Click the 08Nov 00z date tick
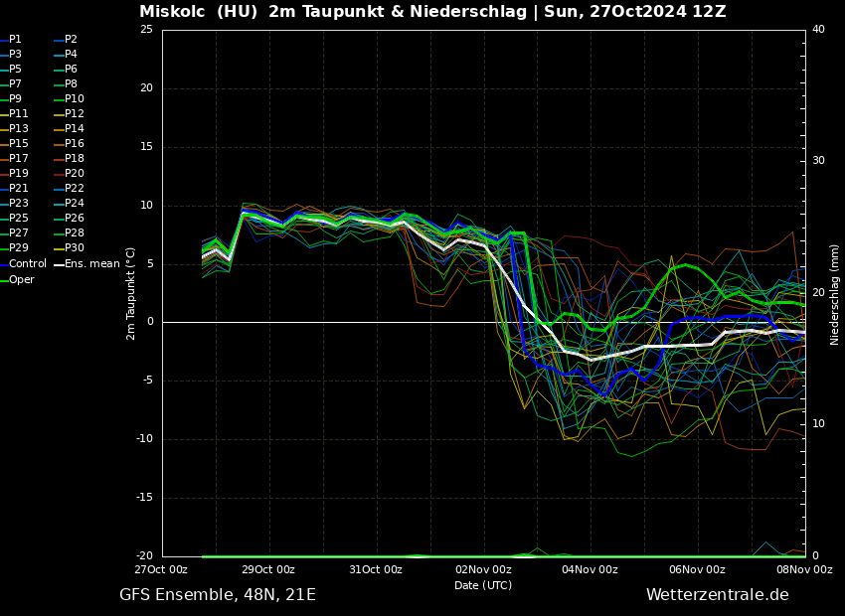Screen dimensions: 845x616 click(x=804, y=570)
